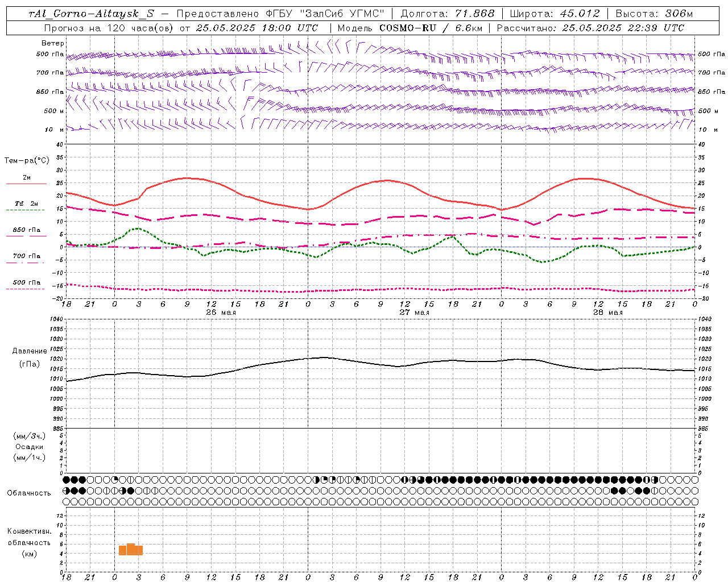Click the computed time Рассчитано: 25.05.2025 22:39 UTC
The height and width of the screenshot is (582, 728).
[590, 28]
